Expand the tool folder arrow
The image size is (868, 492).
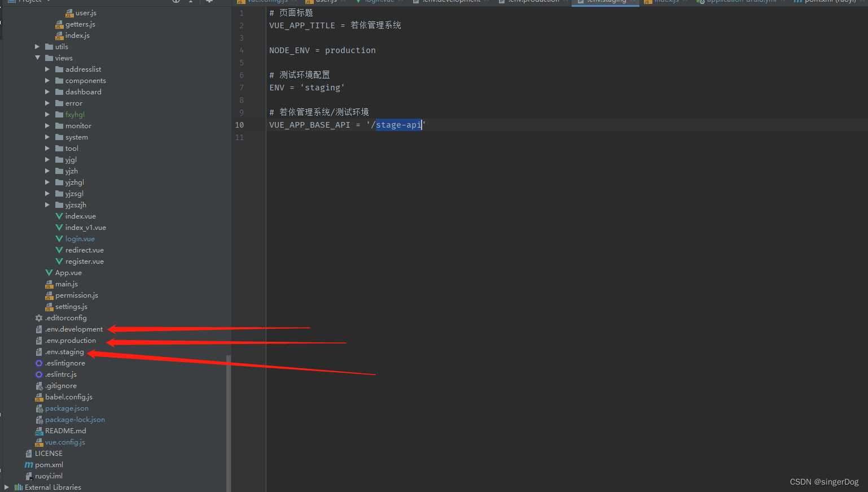point(47,149)
